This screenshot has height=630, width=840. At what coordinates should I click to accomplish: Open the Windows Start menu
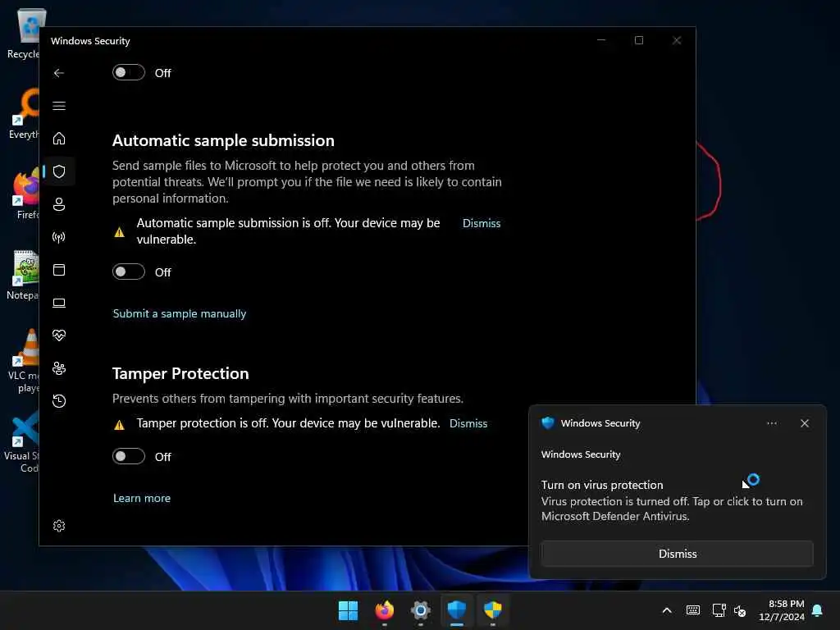(x=348, y=610)
